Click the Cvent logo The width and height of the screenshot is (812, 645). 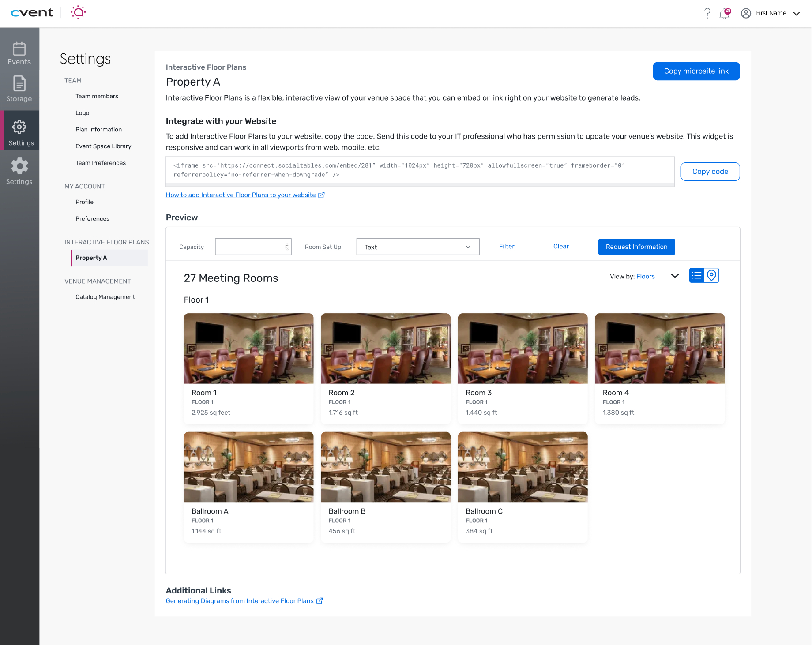(x=32, y=13)
